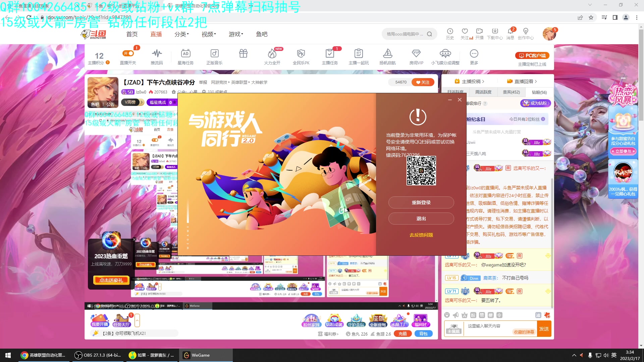Switch to 钻粉(56) tab
Viewport: 644px width, 362px height.
click(x=539, y=92)
